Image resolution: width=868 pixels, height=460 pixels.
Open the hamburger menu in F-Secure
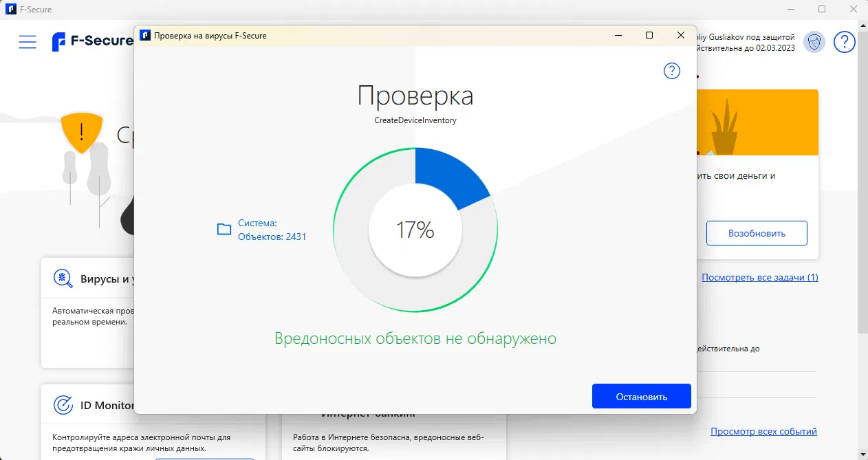(x=28, y=42)
